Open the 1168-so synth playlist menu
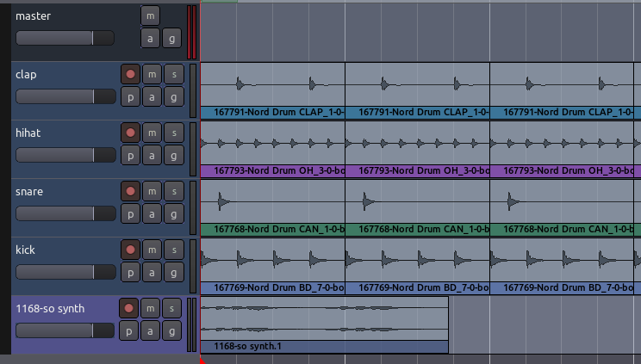The image size is (641, 364). (128, 331)
